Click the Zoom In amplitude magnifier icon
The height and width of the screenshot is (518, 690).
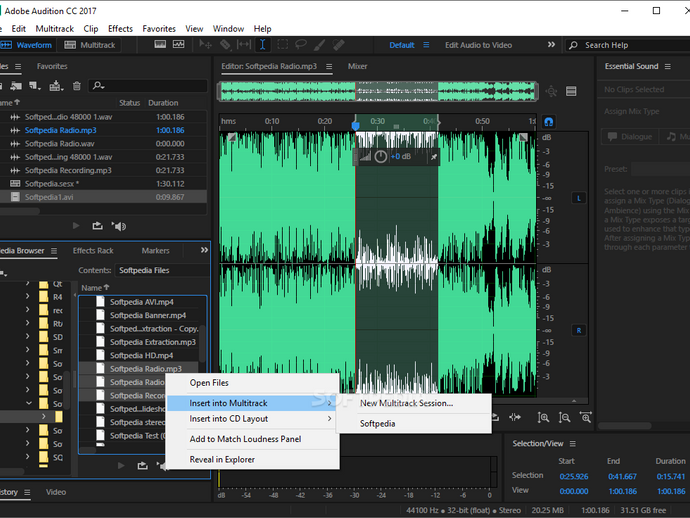point(543,417)
